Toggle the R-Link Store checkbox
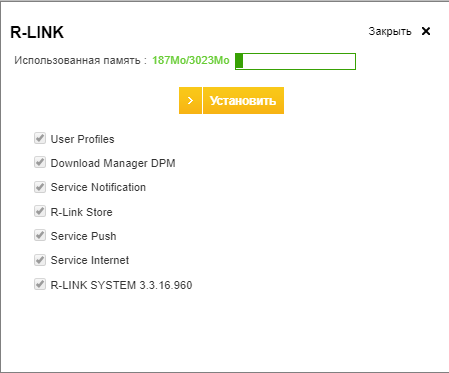This screenshot has width=449, height=373. [40, 211]
